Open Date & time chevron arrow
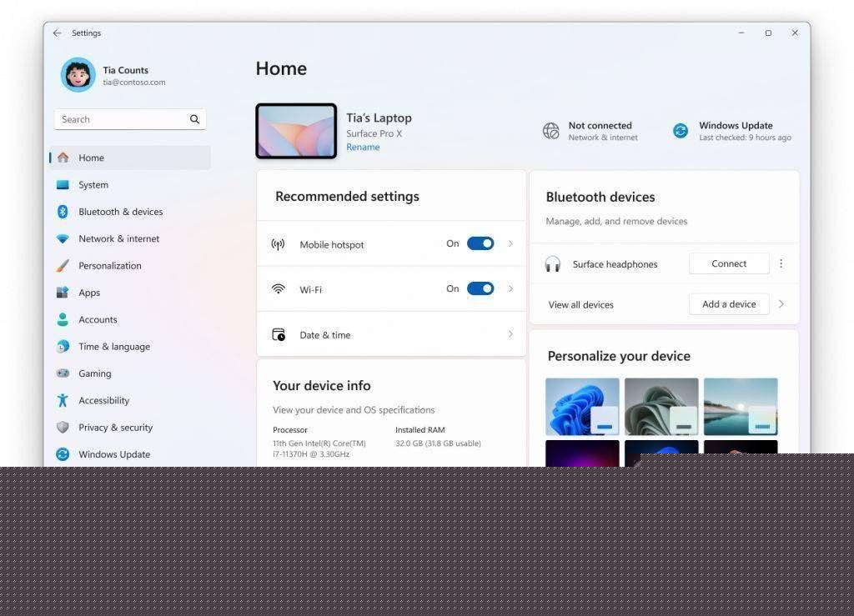Screen dimensions: 854x616 point(510,334)
